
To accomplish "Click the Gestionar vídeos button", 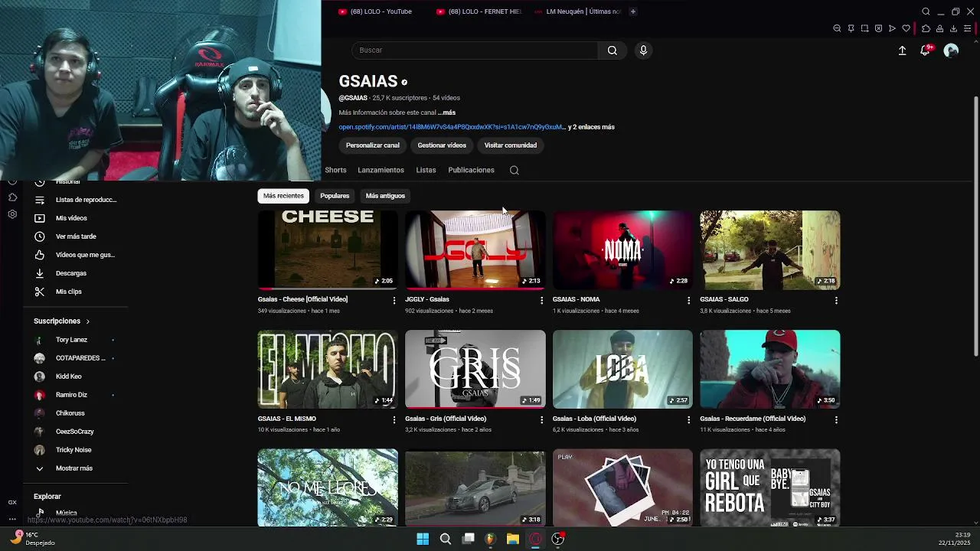I will 442,145.
